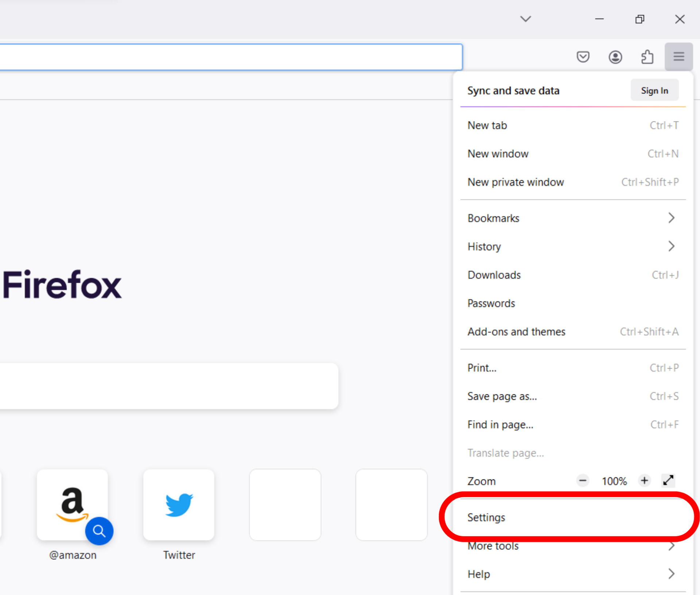Image resolution: width=700 pixels, height=595 pixels.
Task: Select New private window
Action: click(x=516, y=182)
